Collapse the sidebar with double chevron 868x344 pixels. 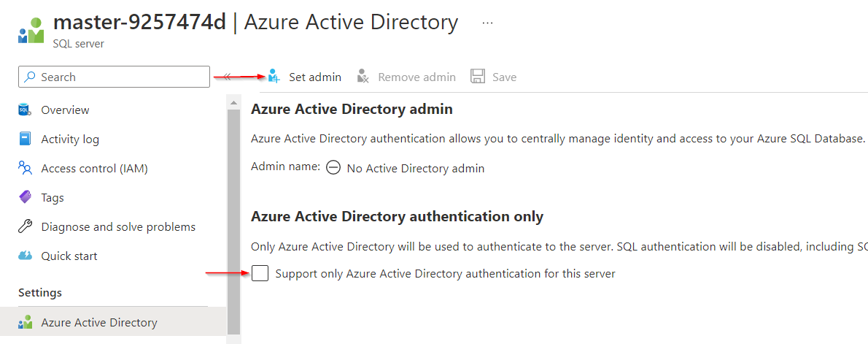coord(226,77)
